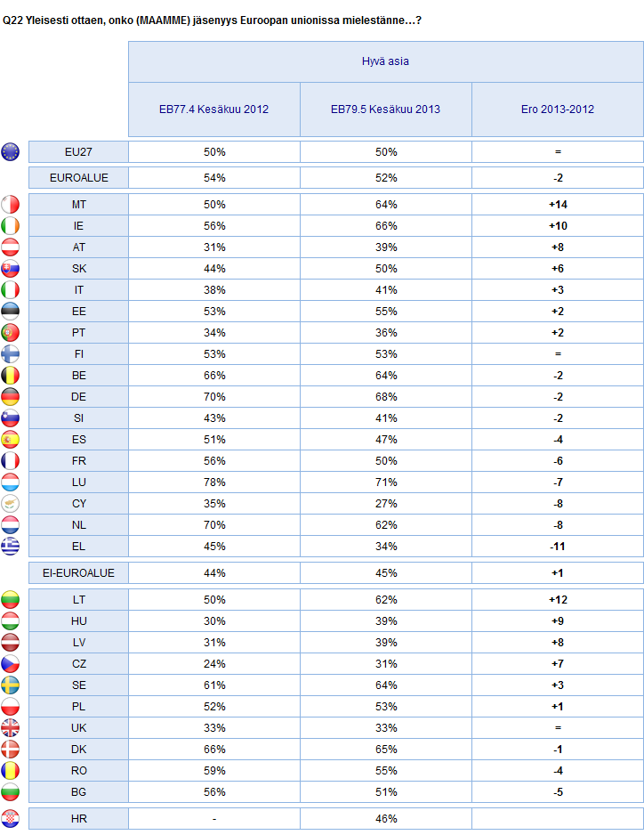Image resolution: width=644 pixels, height=835 pixels.
Task: Select the Malta flag icon next to MT
Action: click(10, 205)
